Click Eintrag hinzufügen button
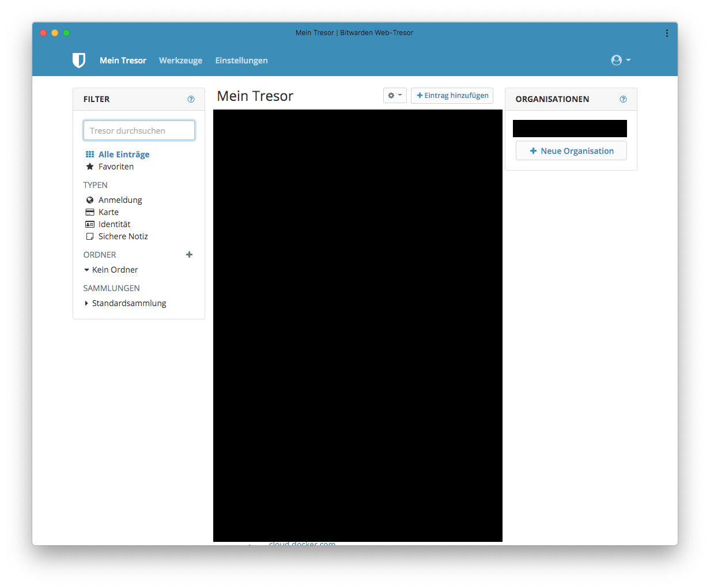Image resolution: width=710 pixels, height=588 pixels. click(x=452, y=96)
